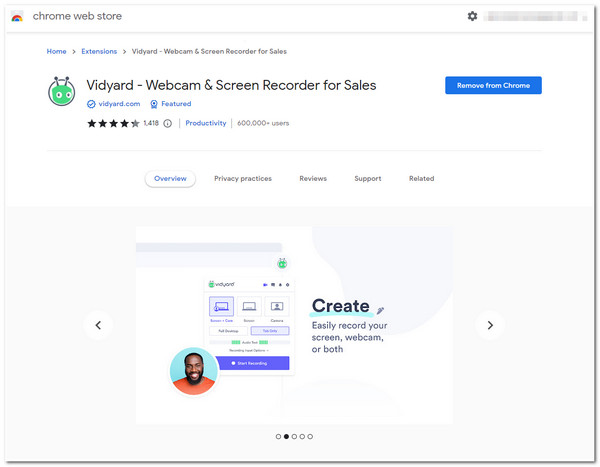Open the settings gear icon

[x=472, y=16]
